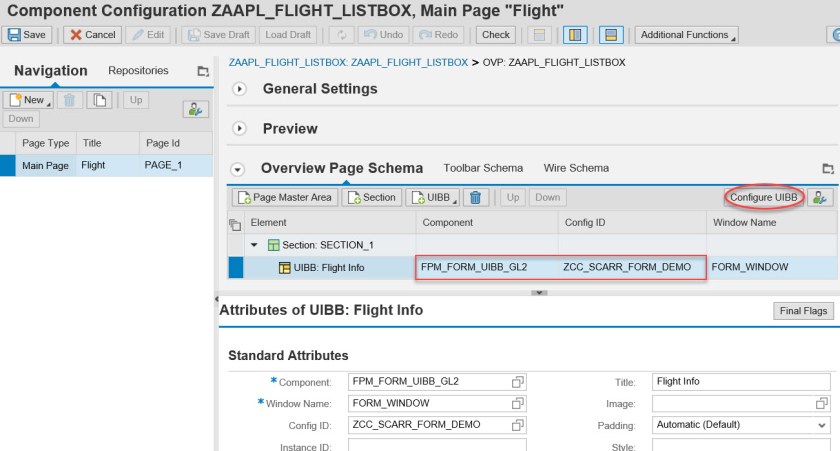The image size is (840, 451).
Task: Click the schema Down button
Action: click(x=548, y=198)
